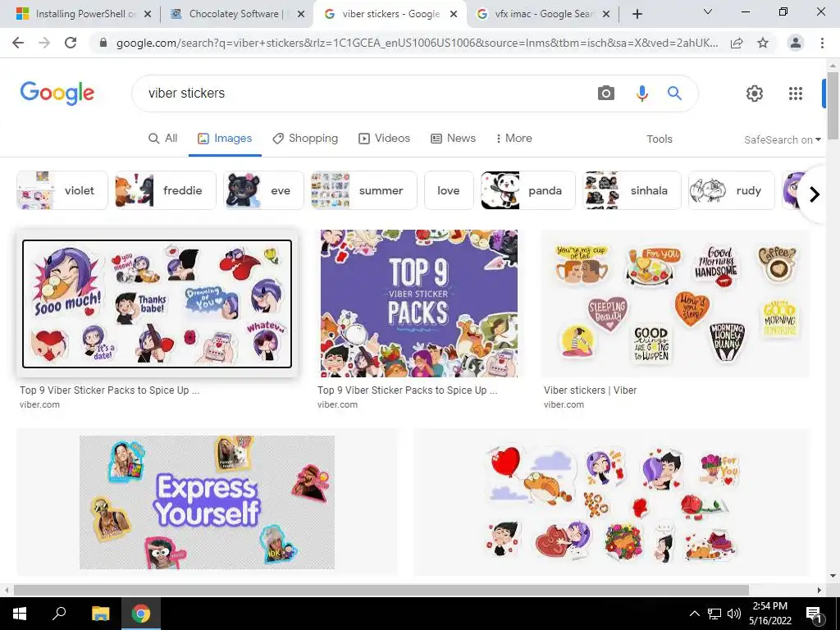840x630 pixels.
Task: Open the notification center
Action: click(814, 614)
